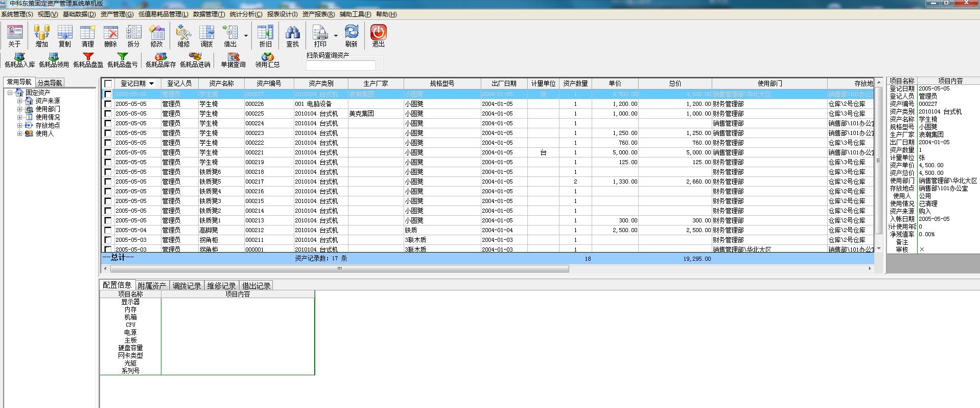This screenshot has height=408, width=980.
Task: Open the 维修 (Repair) tool
Action: (x=183, y=35)
